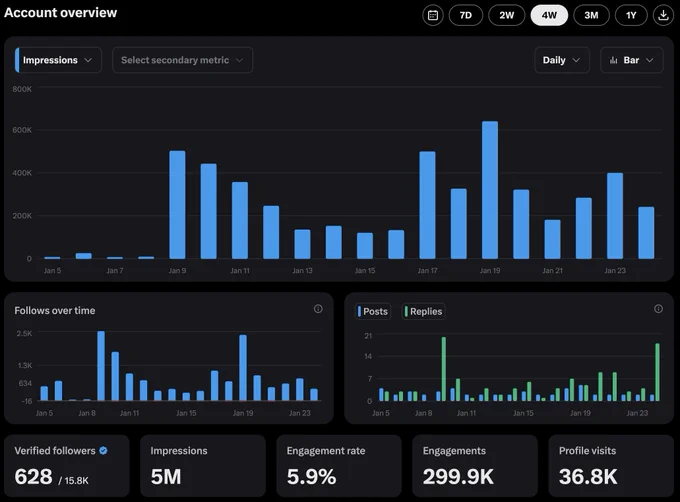Toggle the Posts series legend
The image size is (680, 502).
pos(373,311)
